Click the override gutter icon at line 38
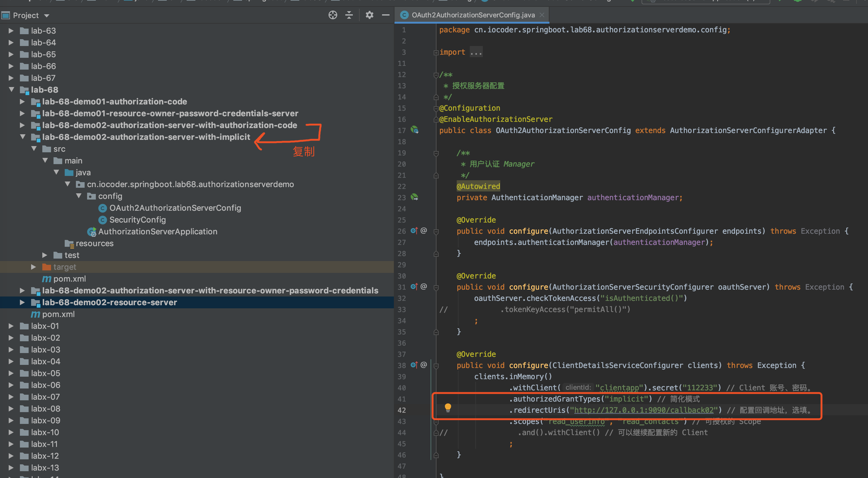This screenshot has height=478, width=868. [x=414, y=365]
